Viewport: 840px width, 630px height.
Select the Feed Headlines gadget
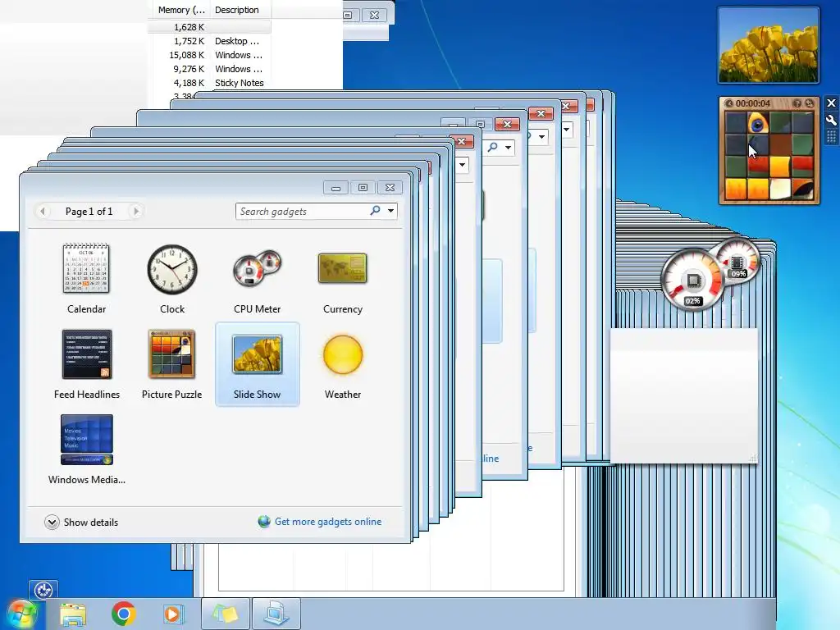click(86, 364)
